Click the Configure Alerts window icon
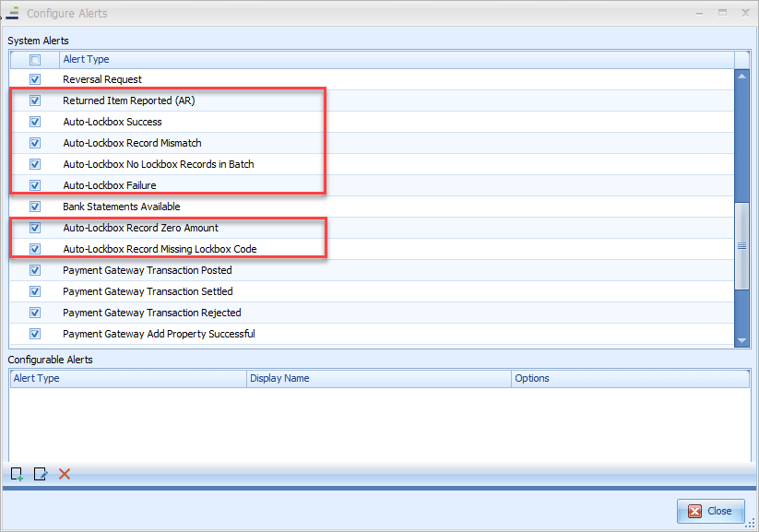Image resolution: width=759 pixels, height=532 pixels. (x=13, y=13)
